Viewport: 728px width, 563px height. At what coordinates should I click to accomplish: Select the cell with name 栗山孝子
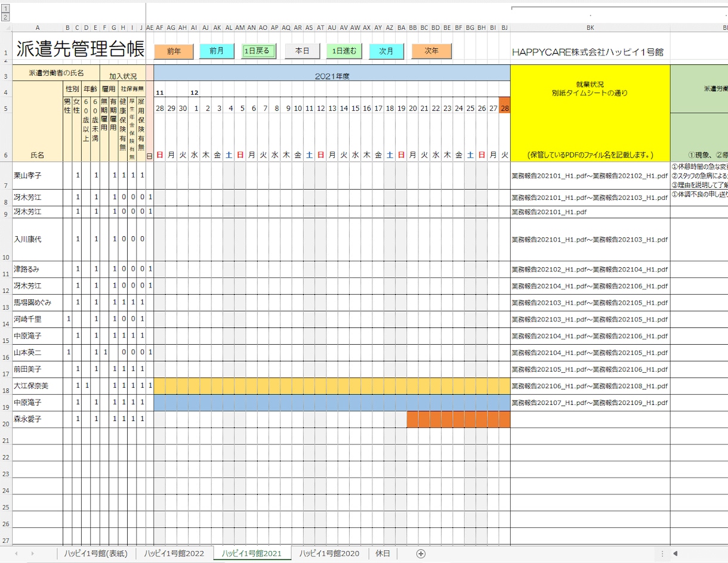[x=38, y=175]
